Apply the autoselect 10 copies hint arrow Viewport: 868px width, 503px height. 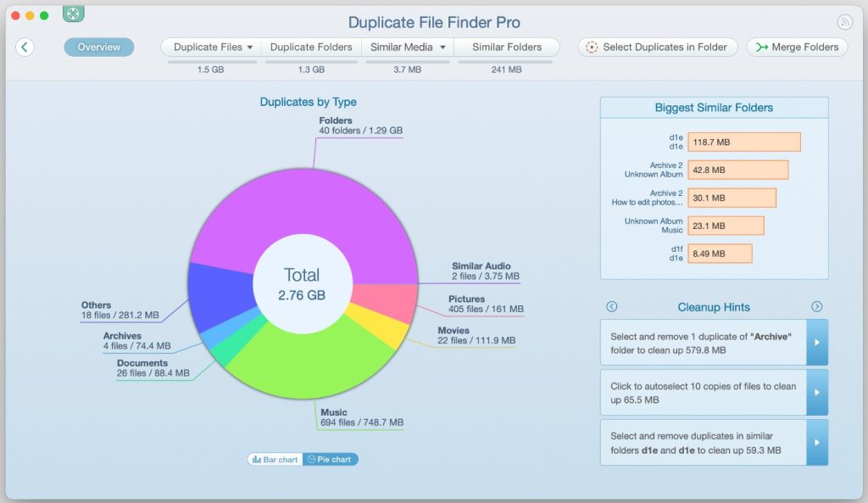817,392
